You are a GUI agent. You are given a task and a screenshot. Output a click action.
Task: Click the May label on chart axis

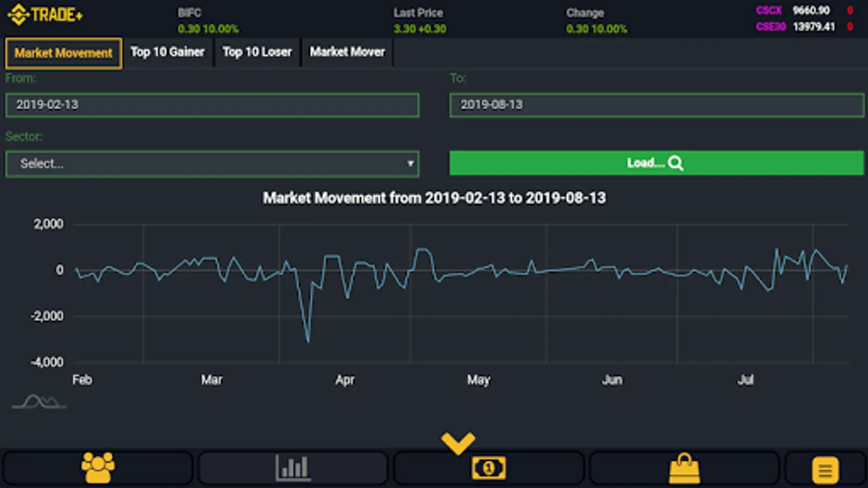tap(478, 380)
